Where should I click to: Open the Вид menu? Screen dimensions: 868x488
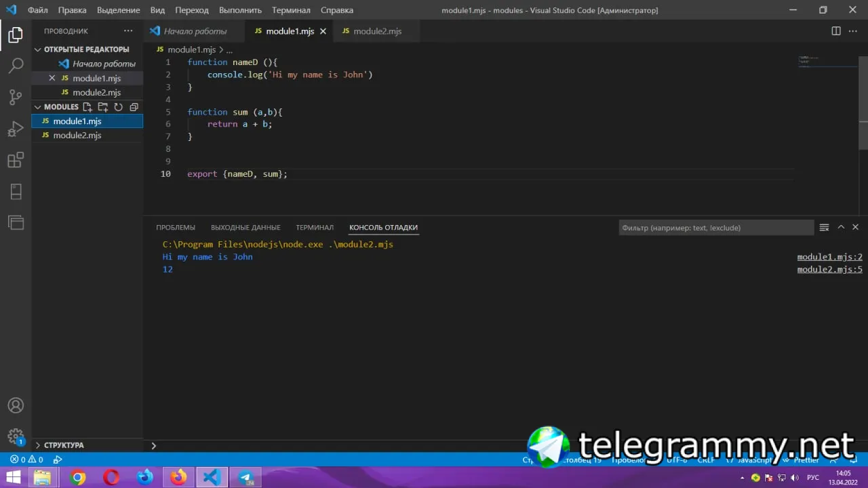point(158,10)
